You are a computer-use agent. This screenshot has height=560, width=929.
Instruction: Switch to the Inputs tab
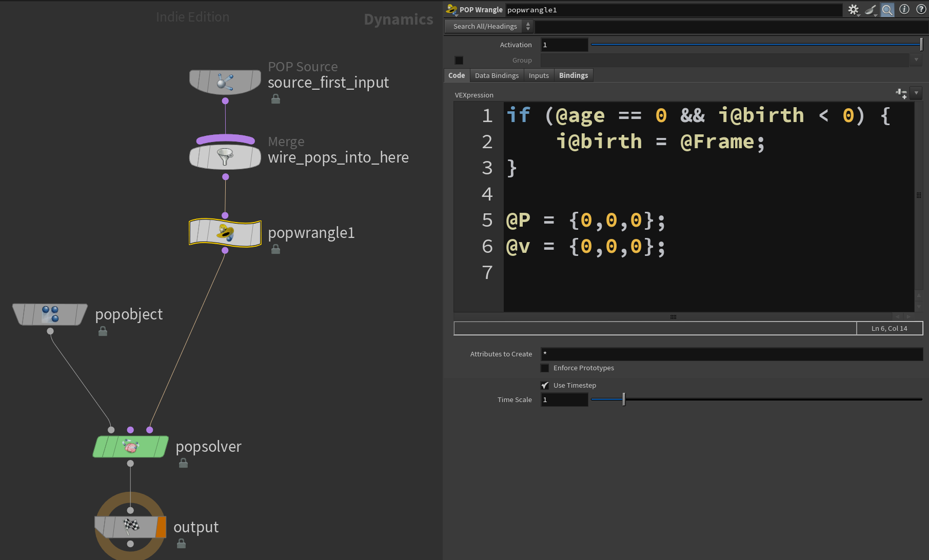point(539,75)
